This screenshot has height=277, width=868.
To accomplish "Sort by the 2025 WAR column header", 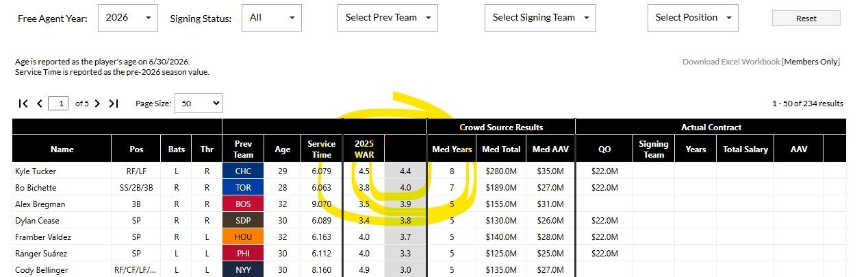I will 363,149.
